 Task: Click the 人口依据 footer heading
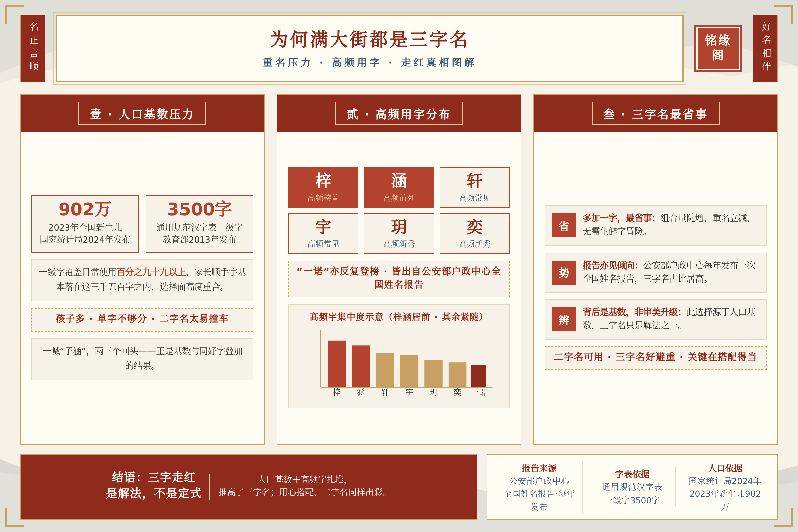725,468
